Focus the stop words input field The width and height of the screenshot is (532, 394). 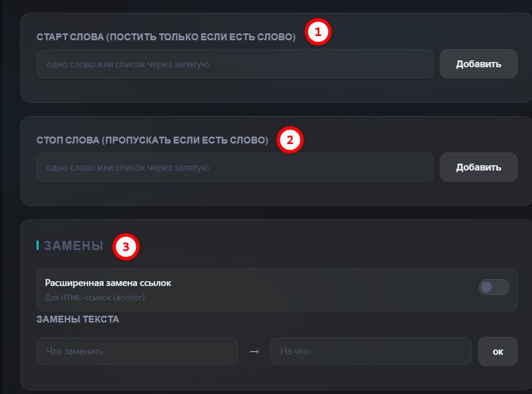pos(235,167)
